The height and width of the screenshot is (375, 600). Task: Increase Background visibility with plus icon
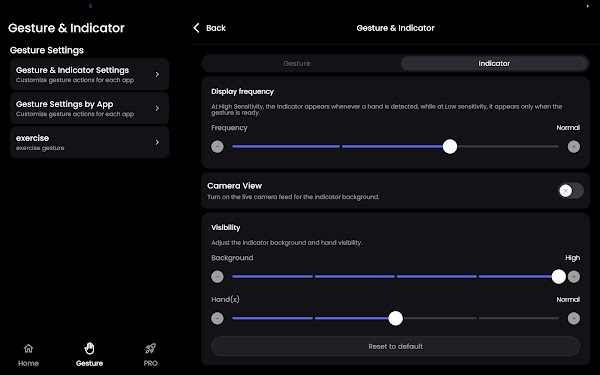pos(574,277)
